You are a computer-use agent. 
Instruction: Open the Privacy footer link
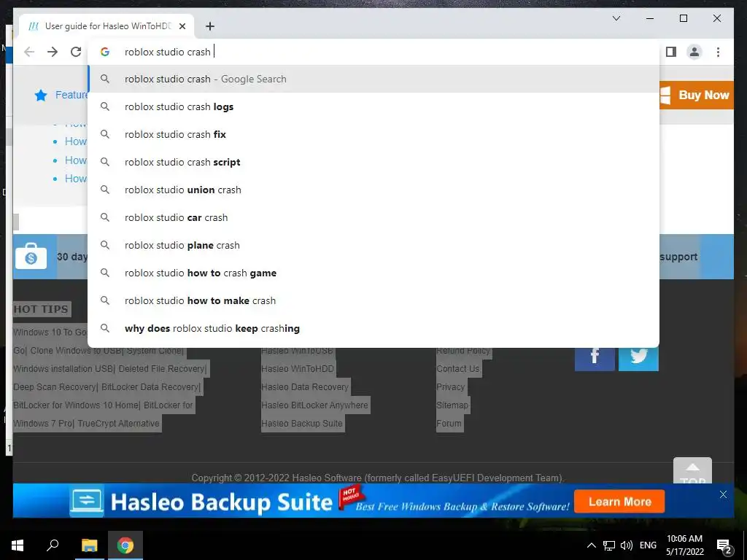click(450, 386)
